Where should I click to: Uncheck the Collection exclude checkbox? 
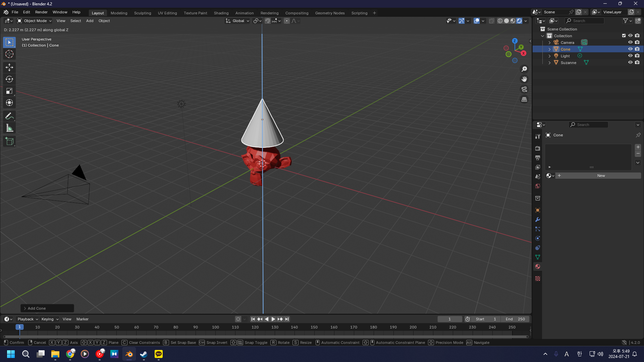tap(624, 36)
